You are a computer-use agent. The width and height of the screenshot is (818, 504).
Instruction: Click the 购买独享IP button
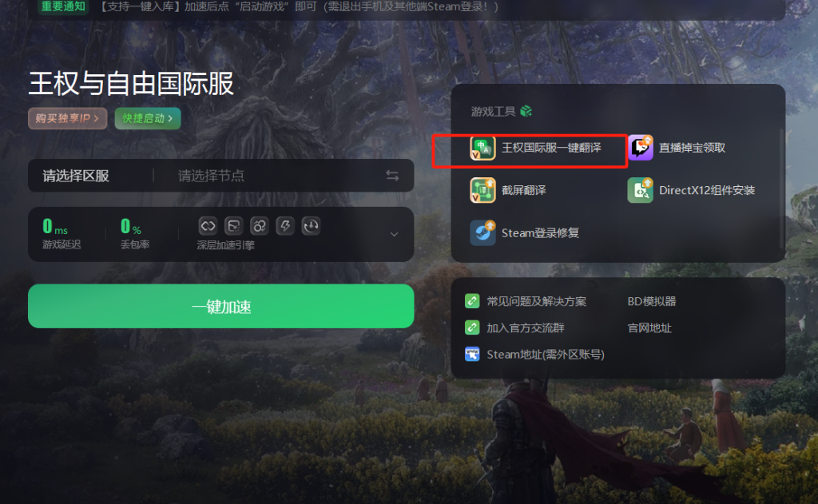(x=67, y=118)
